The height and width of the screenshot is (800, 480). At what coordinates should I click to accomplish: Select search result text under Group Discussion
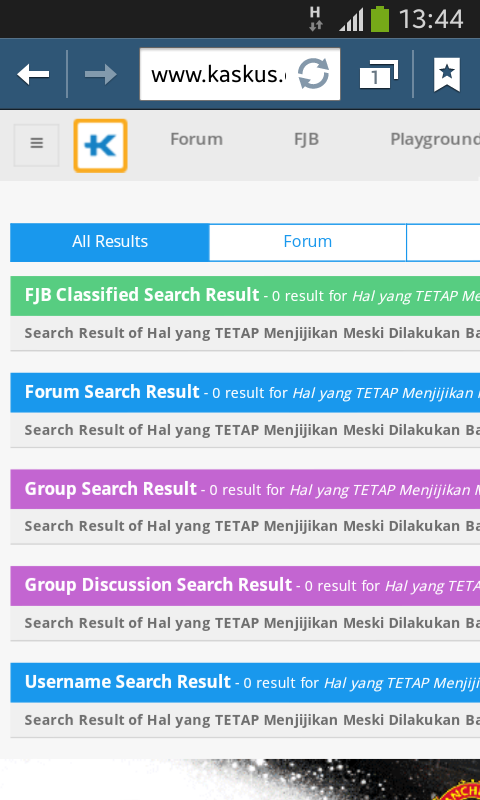click(252, 623)
